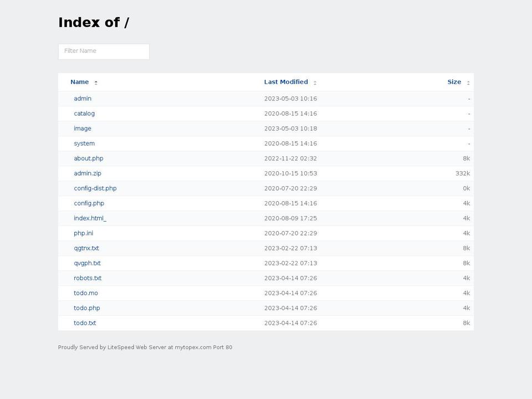Sort by Name column header
This screenshot has width=532, height=399.
click(79, 82)
